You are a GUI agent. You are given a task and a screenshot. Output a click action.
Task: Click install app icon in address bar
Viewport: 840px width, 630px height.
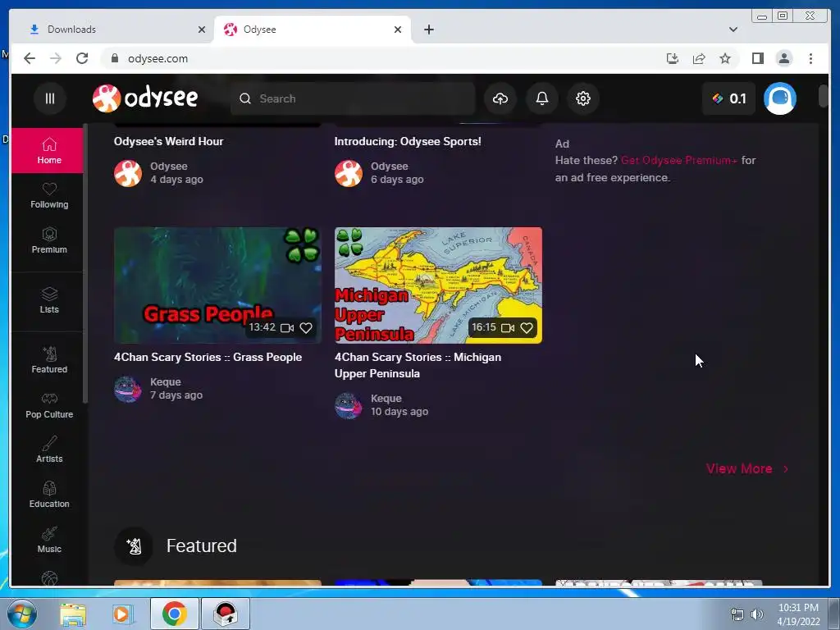pos(673,58)
